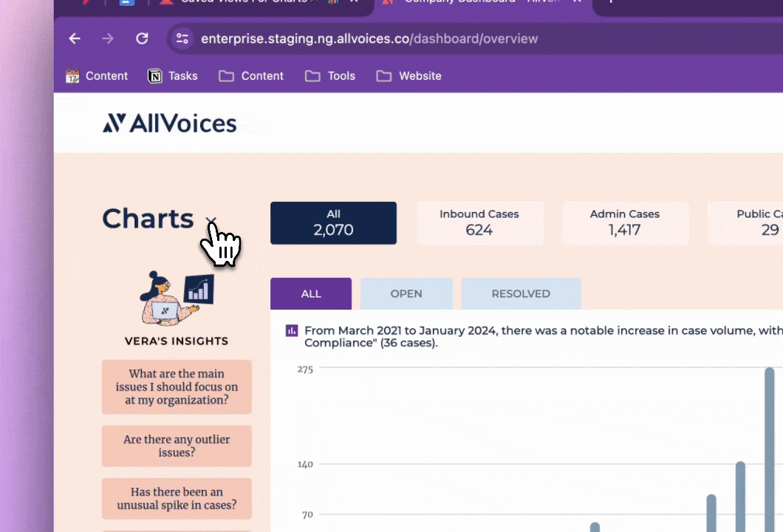Switch to the OPEN tab
The width and height of the screenshot is (783, 532).
pos(406,294)
